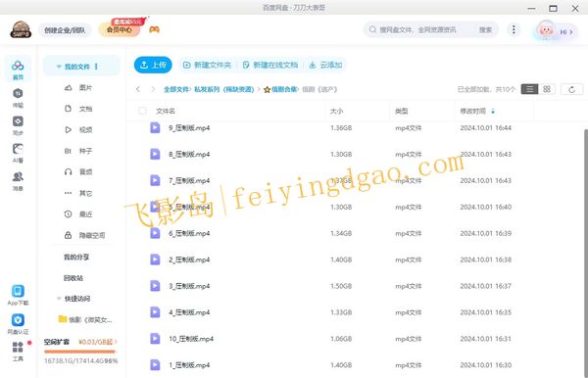Click the video icon of 3_压制版.mp4
Viewport: 588px width, 378px height.
coord(155,286)
